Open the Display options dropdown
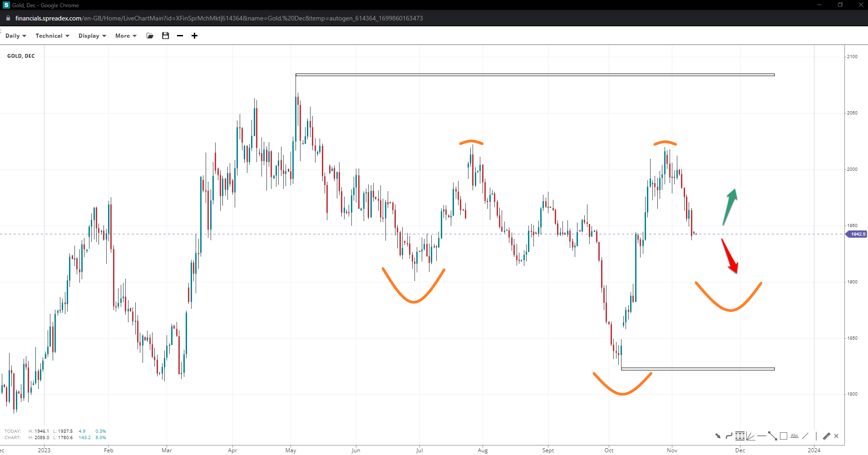This screenshot has width=868, height=455. [92, 36]
